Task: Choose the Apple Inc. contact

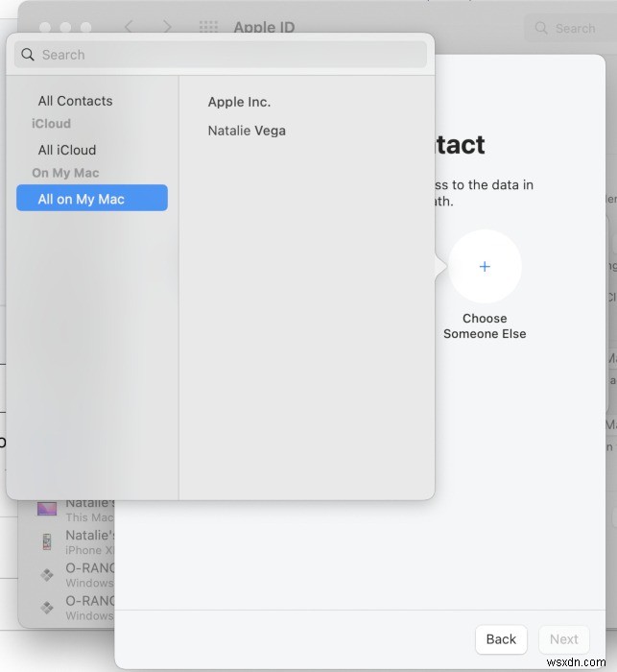Action: [239, 102]
